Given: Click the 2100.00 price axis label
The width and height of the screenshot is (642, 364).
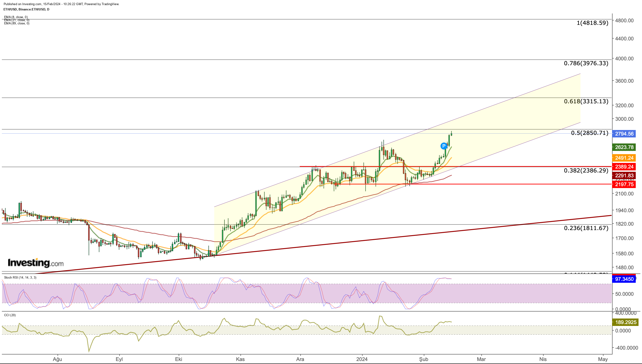Looking at the screenshot, I should click(624, 194).
